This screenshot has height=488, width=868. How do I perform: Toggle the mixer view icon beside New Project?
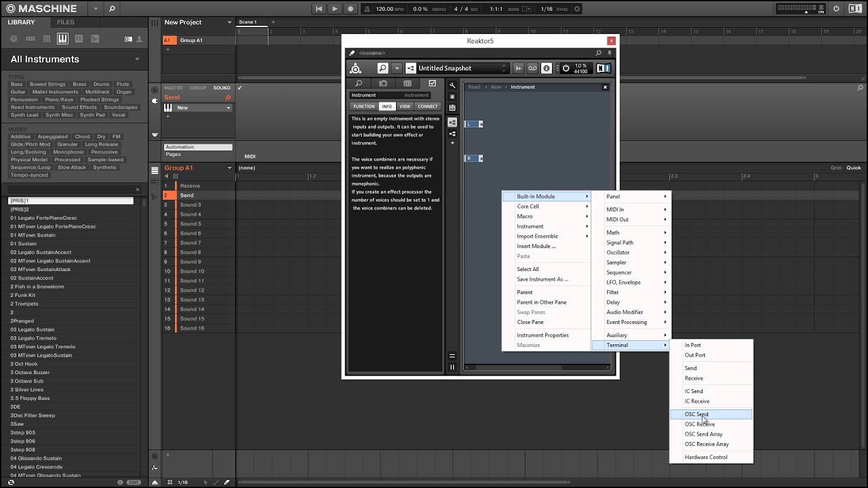[155, 22]
